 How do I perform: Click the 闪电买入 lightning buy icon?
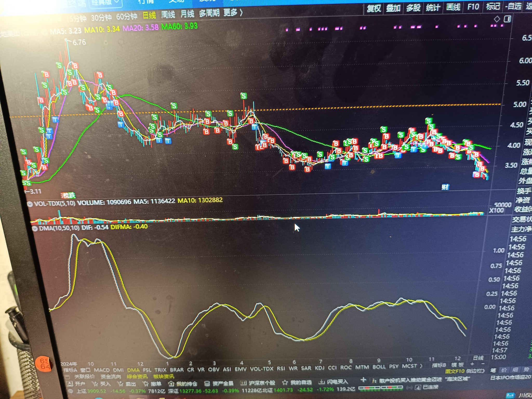coord(322,382)
